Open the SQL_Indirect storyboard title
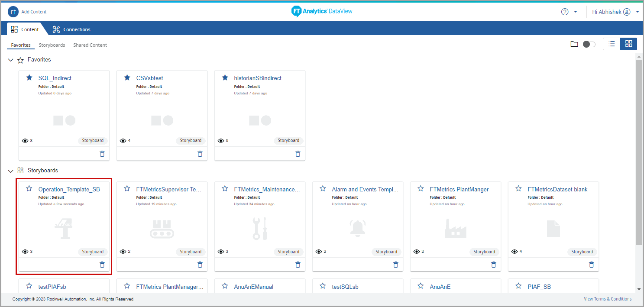 point(55,78)
